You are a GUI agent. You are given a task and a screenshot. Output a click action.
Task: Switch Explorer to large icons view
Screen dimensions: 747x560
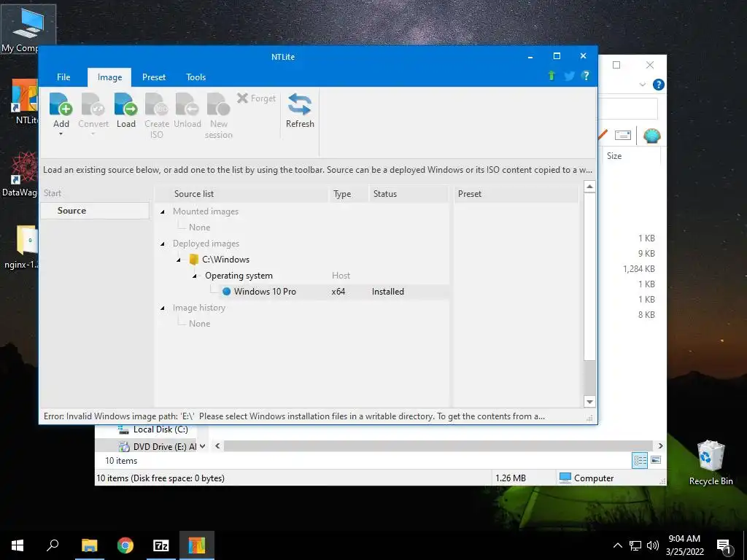tap(656, 460)
